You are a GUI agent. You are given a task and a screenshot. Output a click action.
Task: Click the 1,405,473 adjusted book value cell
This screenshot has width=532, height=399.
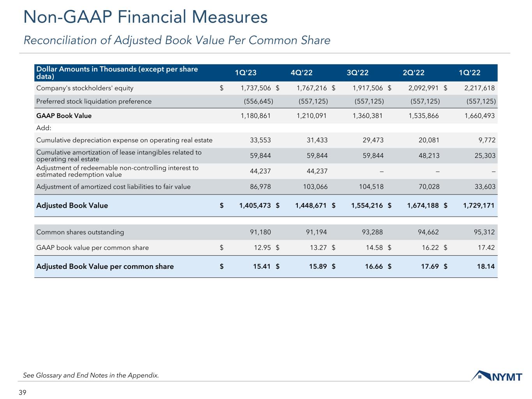[255, 205]
